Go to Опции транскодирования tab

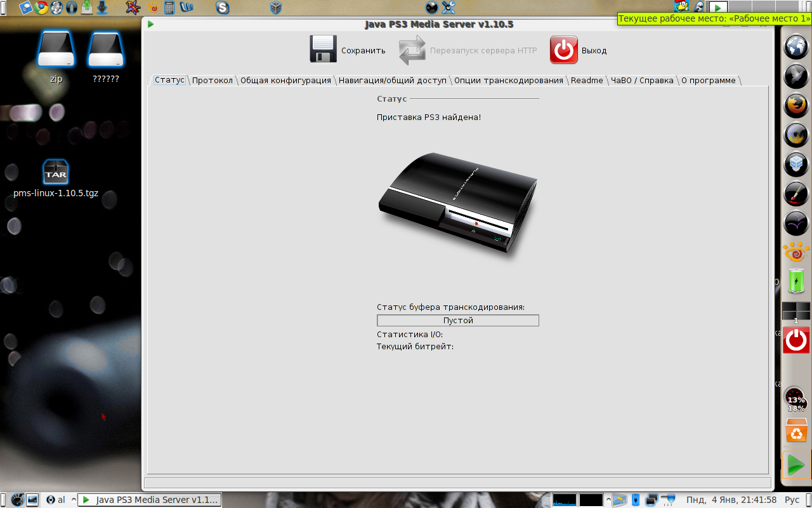[x=509, y=81]
